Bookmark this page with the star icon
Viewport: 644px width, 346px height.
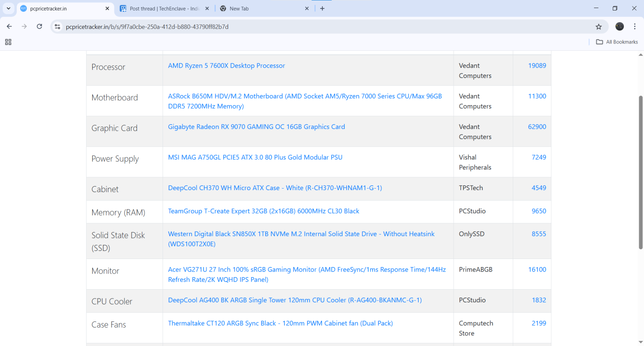599,27
